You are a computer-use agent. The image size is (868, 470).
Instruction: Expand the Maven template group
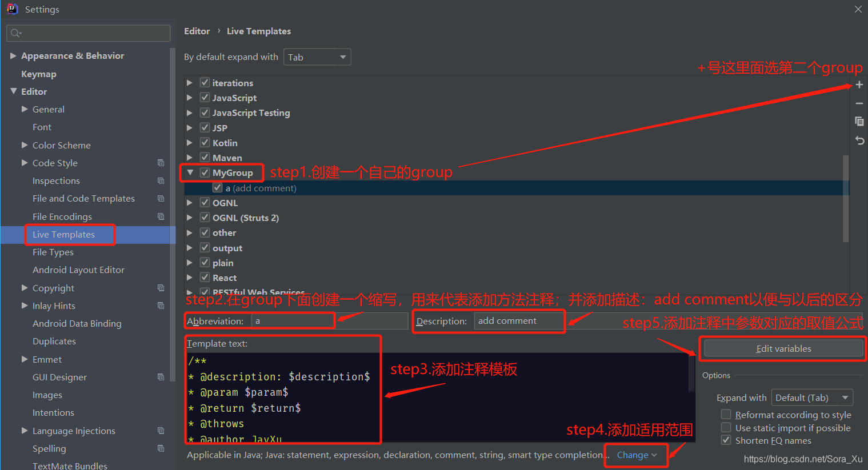(190, 158)
